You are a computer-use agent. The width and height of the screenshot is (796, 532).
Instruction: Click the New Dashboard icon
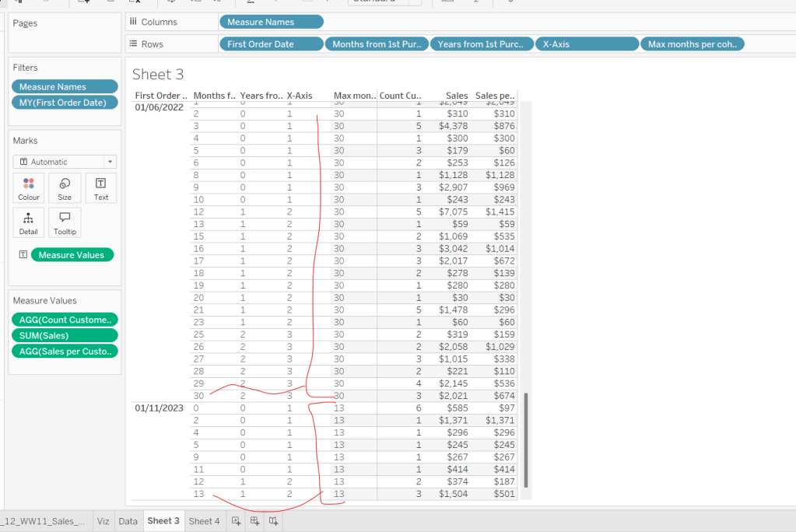254,521
